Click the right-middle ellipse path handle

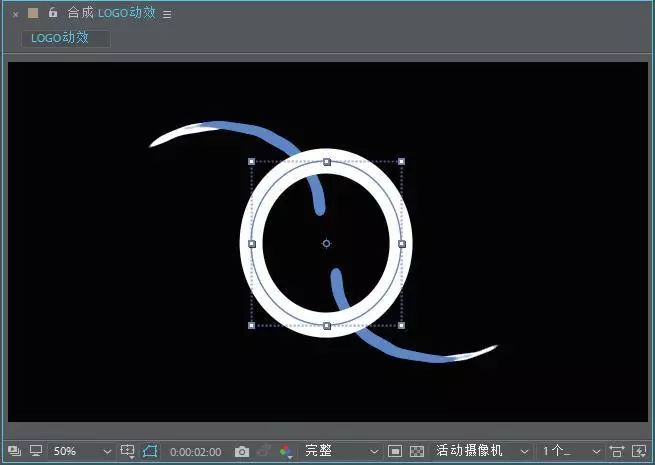(x=402, y=244)
